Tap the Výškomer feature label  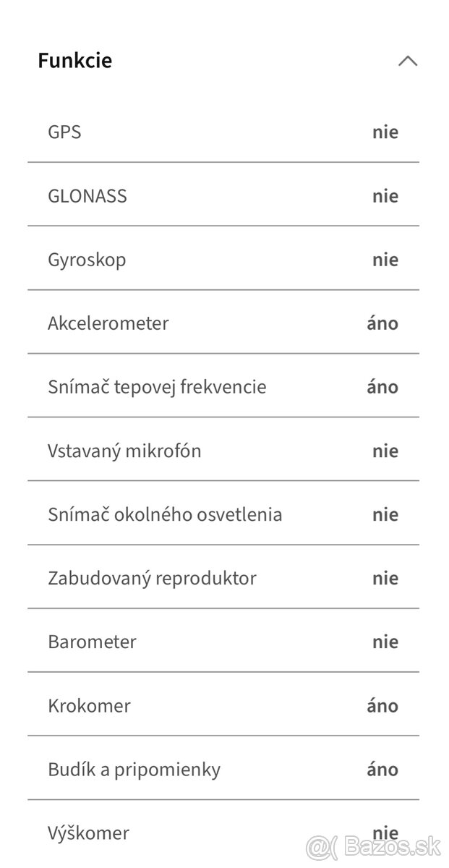point(88,833)
